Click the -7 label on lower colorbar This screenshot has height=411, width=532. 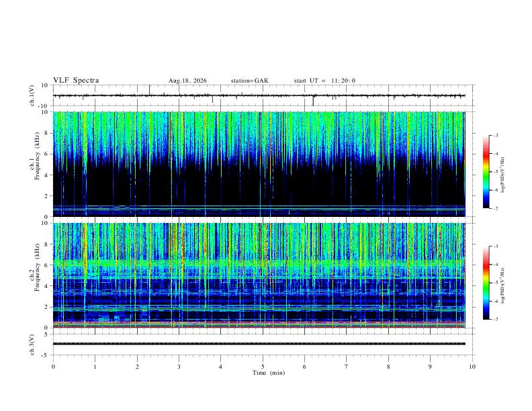[x=495, y=320]
